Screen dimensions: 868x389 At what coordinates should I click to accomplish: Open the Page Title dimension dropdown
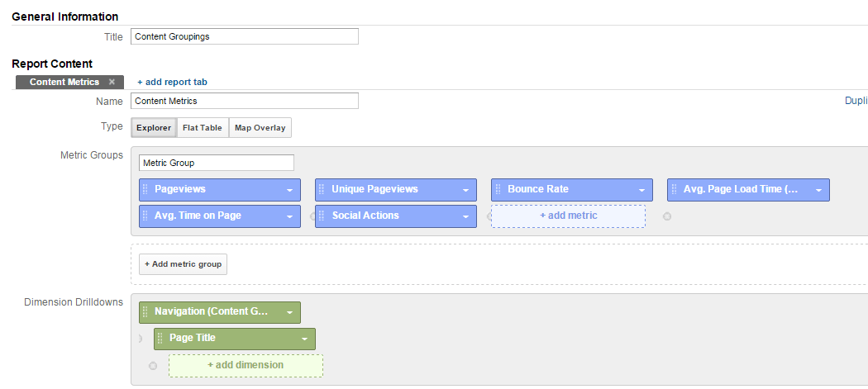click(304, 339)
